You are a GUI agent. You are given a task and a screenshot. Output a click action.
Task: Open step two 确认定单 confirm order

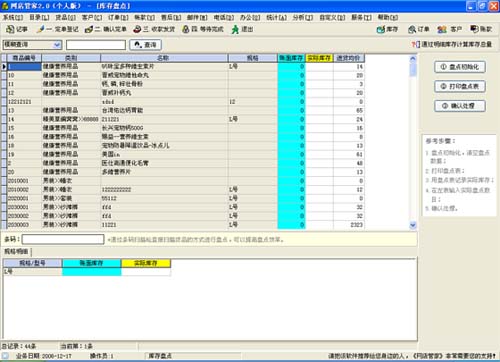(106, 29)
